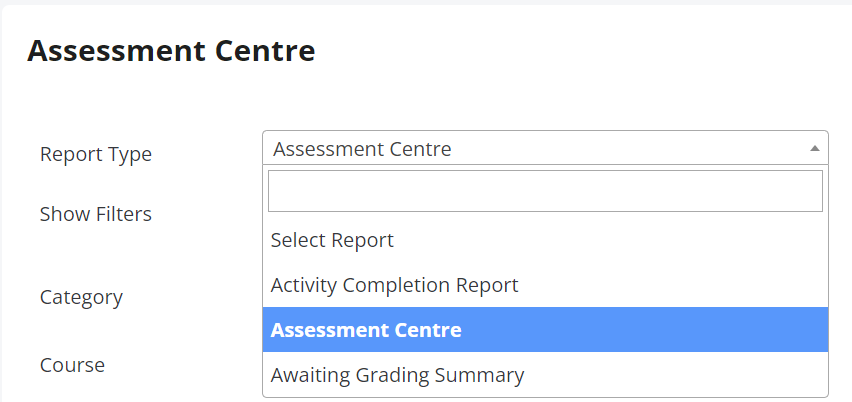Click the Course field label

click(72, 365)
